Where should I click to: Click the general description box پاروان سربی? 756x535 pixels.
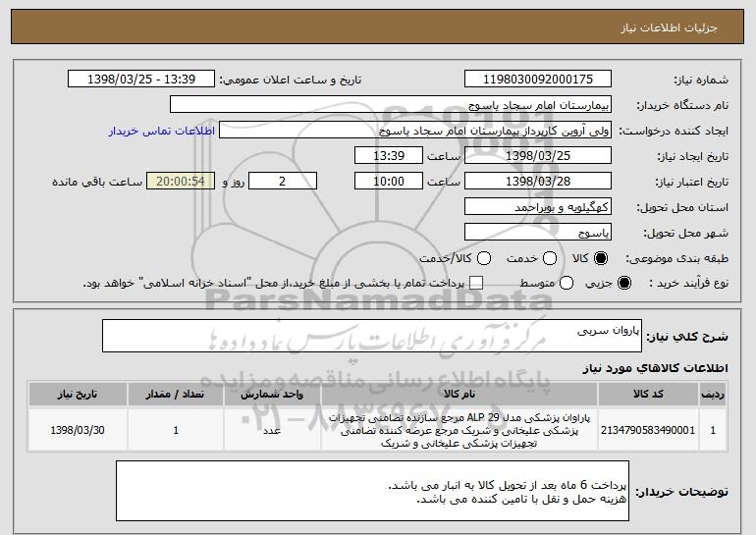(372, 336)
